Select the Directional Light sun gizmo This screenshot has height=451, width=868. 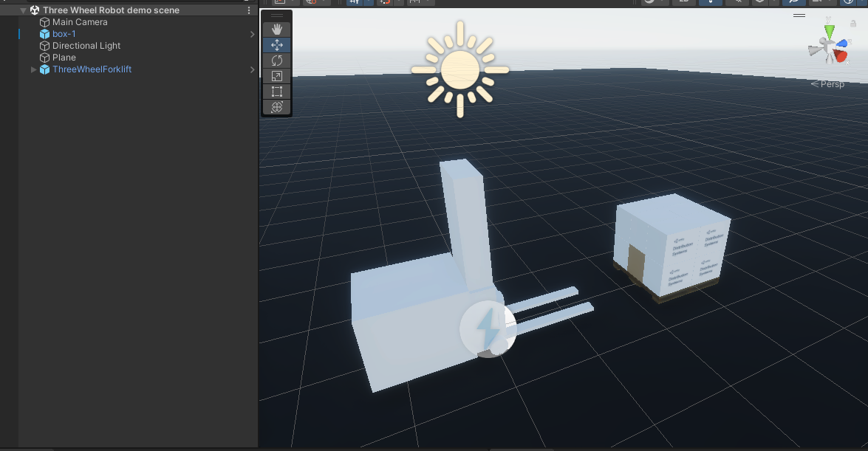pyautogui.click(x=460, y=69)
